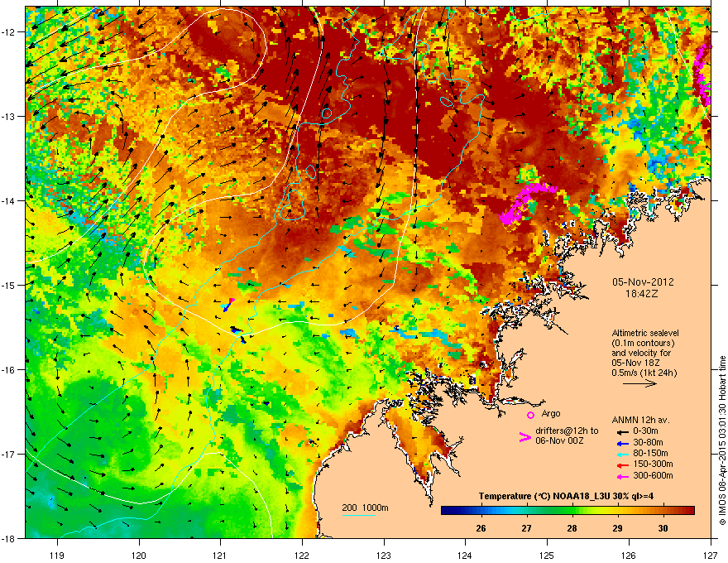Click the date label 05-Nov-2012
Viewport: 728px width, 563px height.
click(643, 282)
